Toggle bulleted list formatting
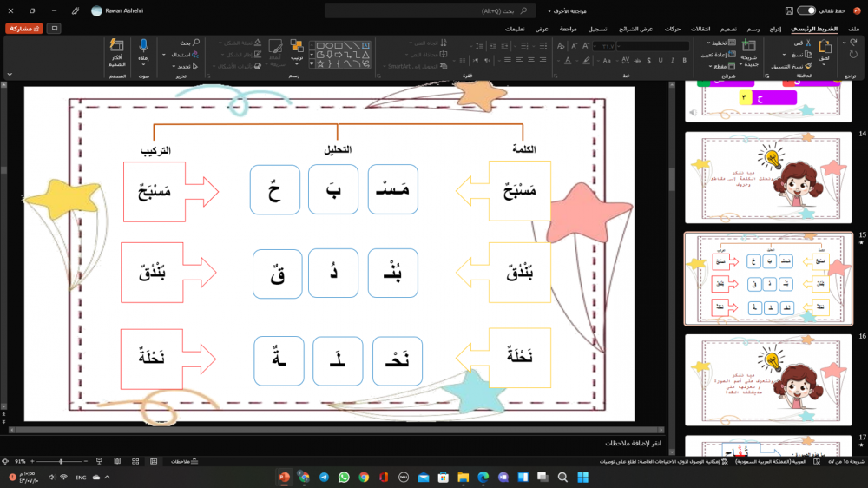868x488 pixels. tap(543, 46)
